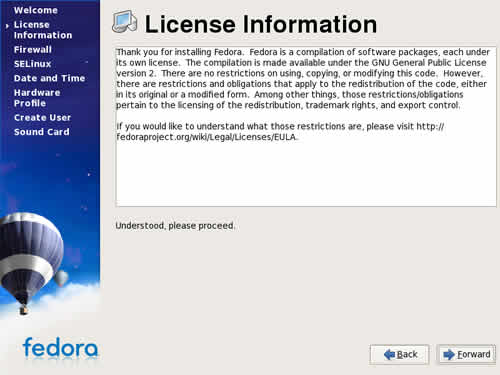Screen dimensions: 500x375
Task: Click the Back button
Action: click(399, 354)
